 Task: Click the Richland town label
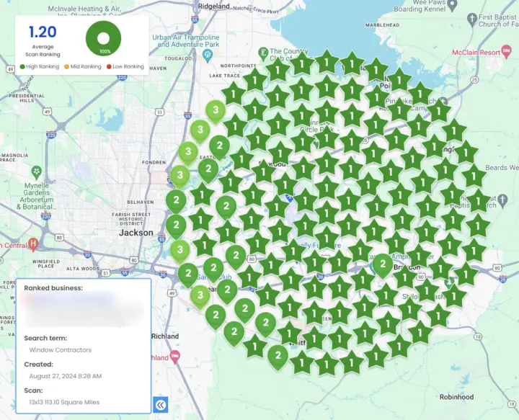(165, 336)
